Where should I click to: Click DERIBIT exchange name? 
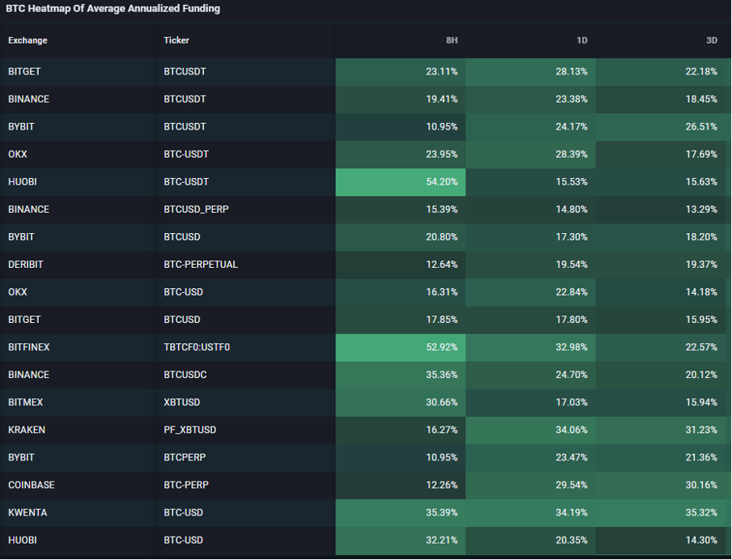tap(26, 265)
